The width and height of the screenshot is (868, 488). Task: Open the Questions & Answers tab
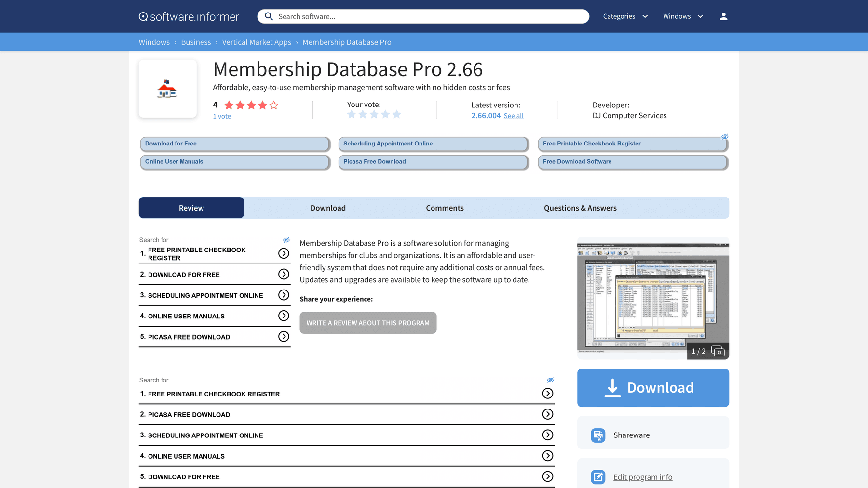tap(580, 208)
